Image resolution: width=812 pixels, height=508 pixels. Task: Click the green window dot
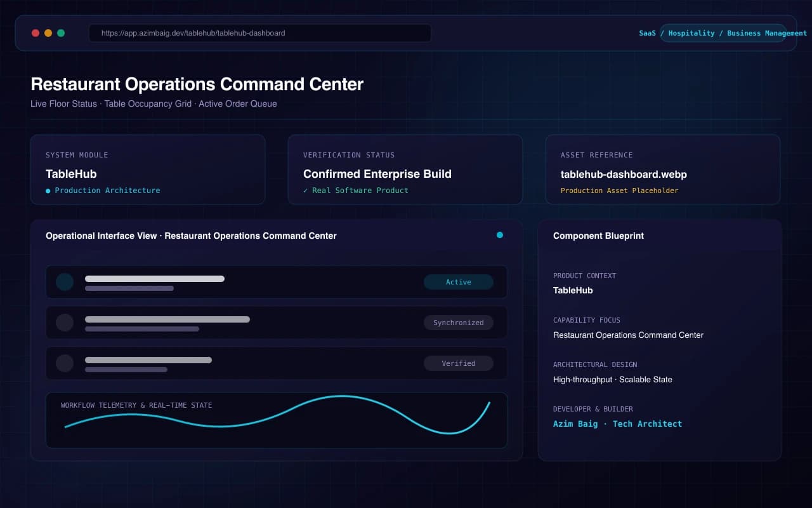[x=61, y=33]
